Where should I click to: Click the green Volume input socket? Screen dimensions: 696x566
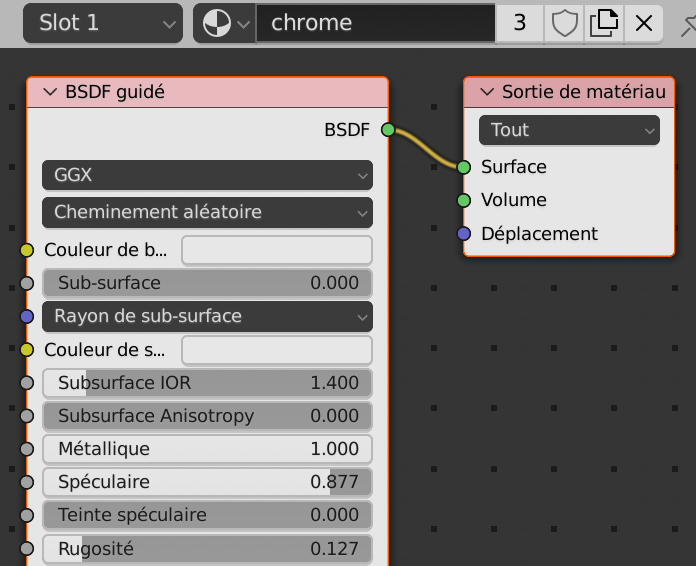[x=464, y=200]
